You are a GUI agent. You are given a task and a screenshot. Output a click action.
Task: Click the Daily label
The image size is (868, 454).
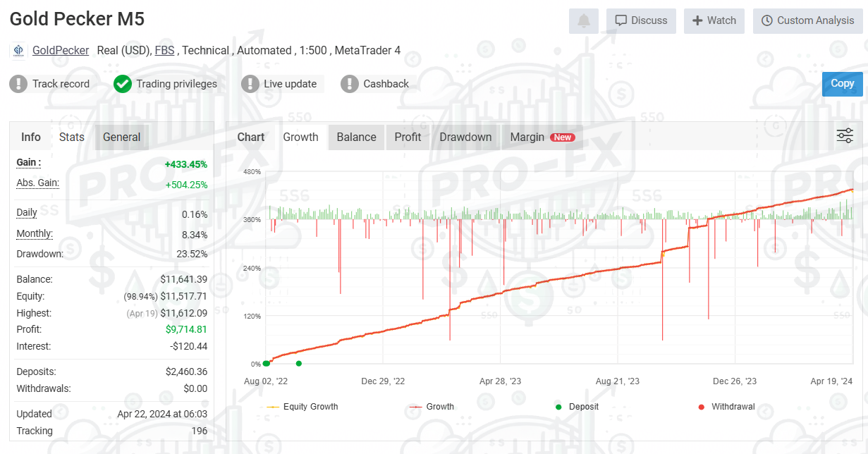click(x=27, y=213)
